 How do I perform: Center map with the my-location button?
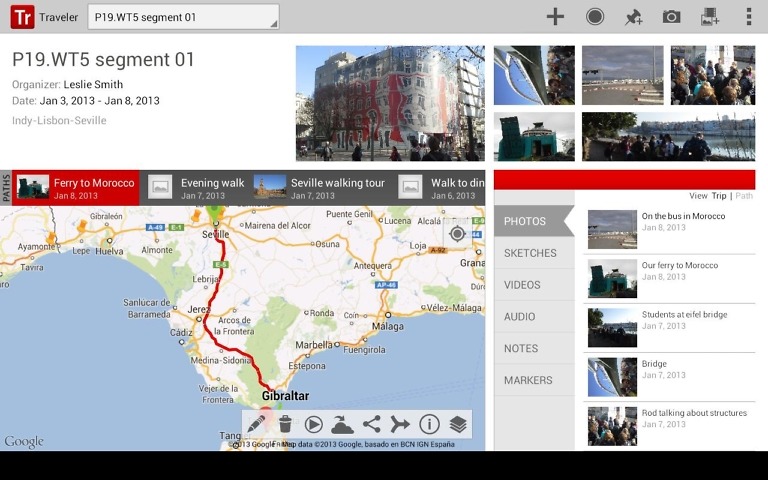click(x=458, y=233)
